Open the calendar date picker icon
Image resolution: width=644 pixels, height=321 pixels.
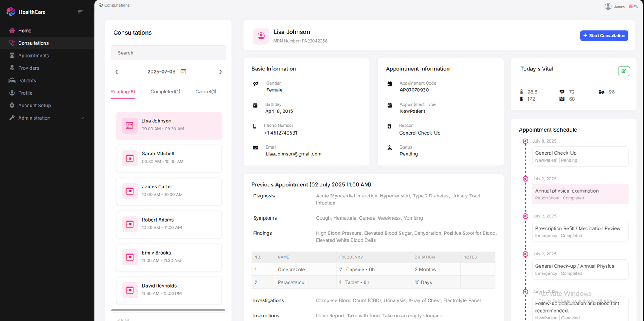(183, 72)
